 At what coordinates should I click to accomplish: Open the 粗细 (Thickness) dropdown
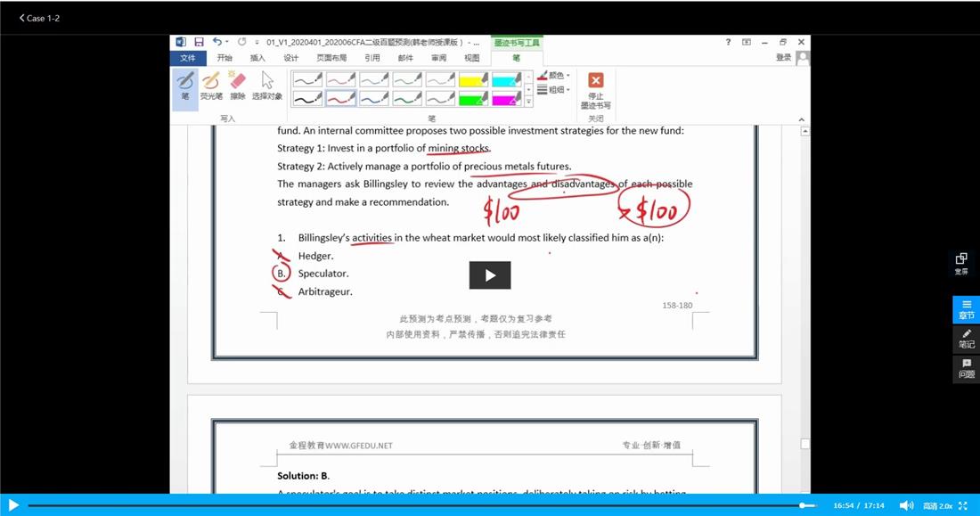(x=554, y=89)
